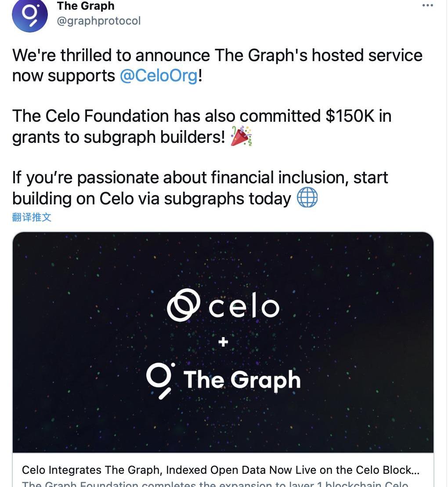
Task: Open The Graph profile avatar
Action: (30, 15)
